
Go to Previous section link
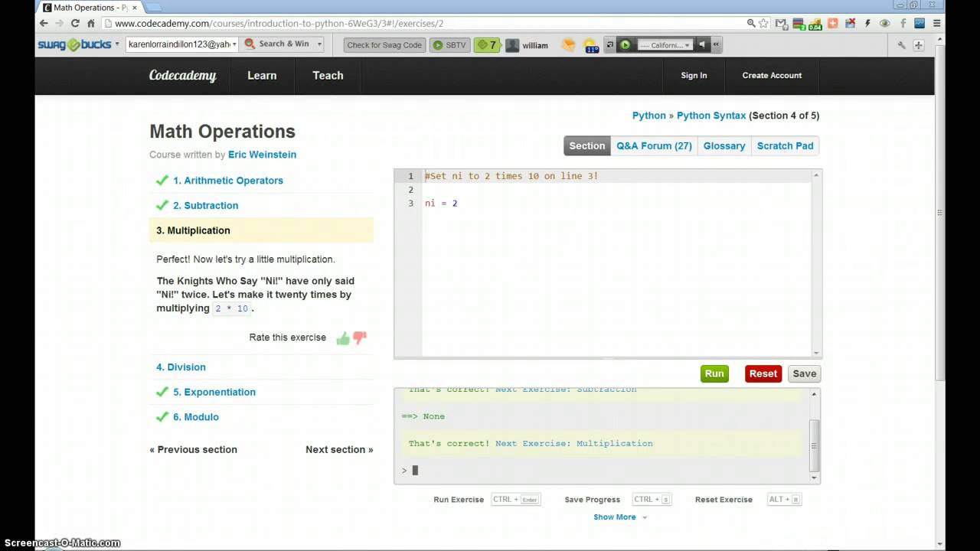(194, 450)
